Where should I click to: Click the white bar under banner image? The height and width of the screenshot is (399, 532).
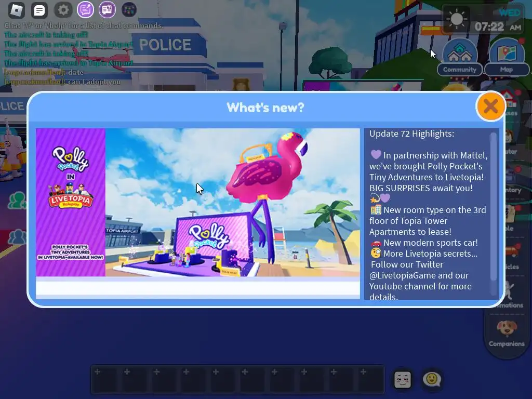tap(198, 288)
